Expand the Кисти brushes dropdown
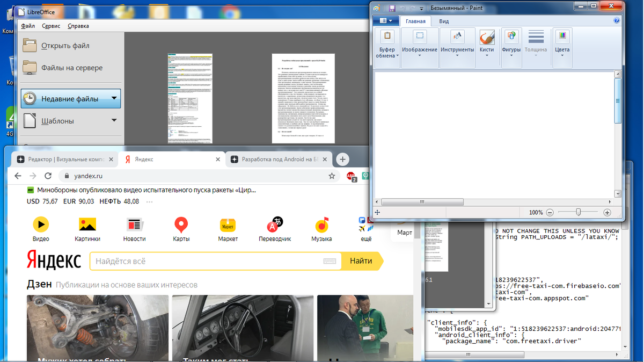The image size is (644, 362). [x=487, y=56]
